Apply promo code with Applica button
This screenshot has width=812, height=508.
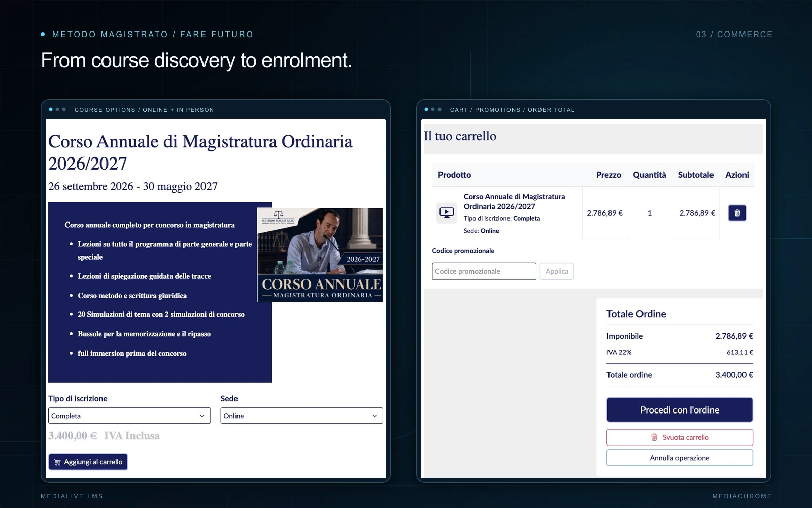tap(557, 271)
